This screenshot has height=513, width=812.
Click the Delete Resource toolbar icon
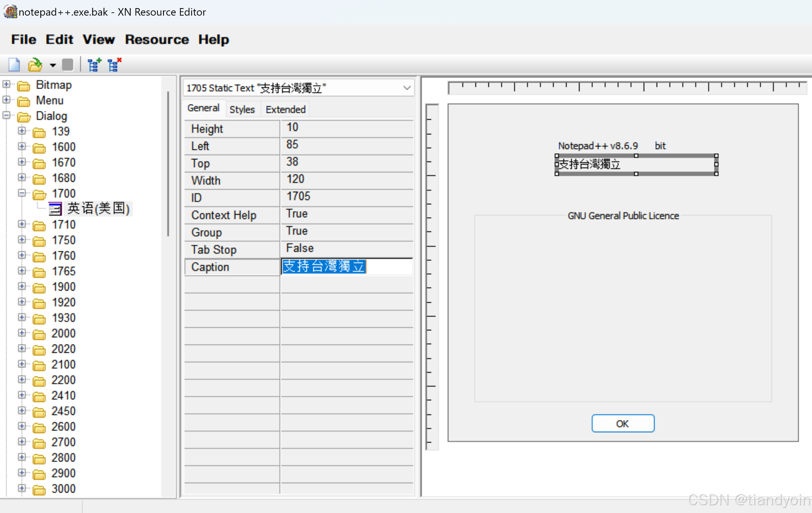coord(114,64)
